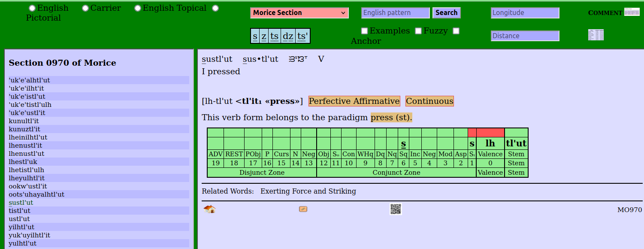The height and width of the screenshot is (249, 644).
Task: Click the Perfective Affirmative tag
Action: pyautogui.click(x=354, y=101)
